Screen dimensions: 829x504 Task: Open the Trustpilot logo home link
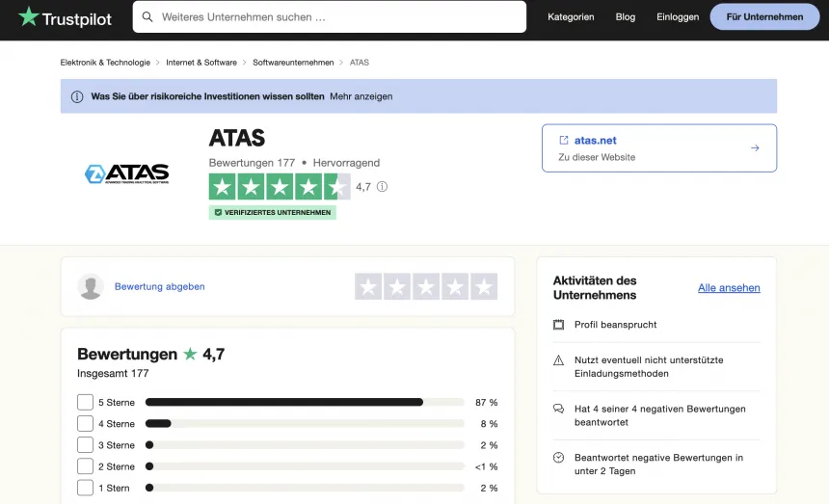[x=65, y=17]
